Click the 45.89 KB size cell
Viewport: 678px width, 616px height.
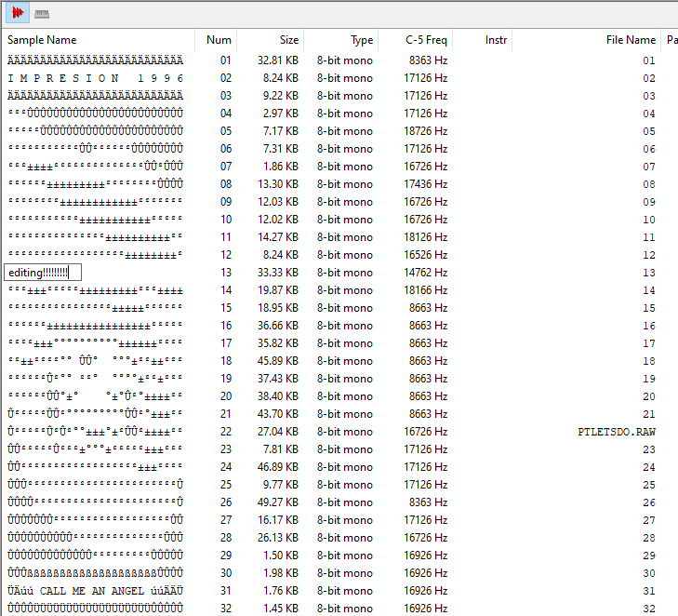[x=277, y=361]
